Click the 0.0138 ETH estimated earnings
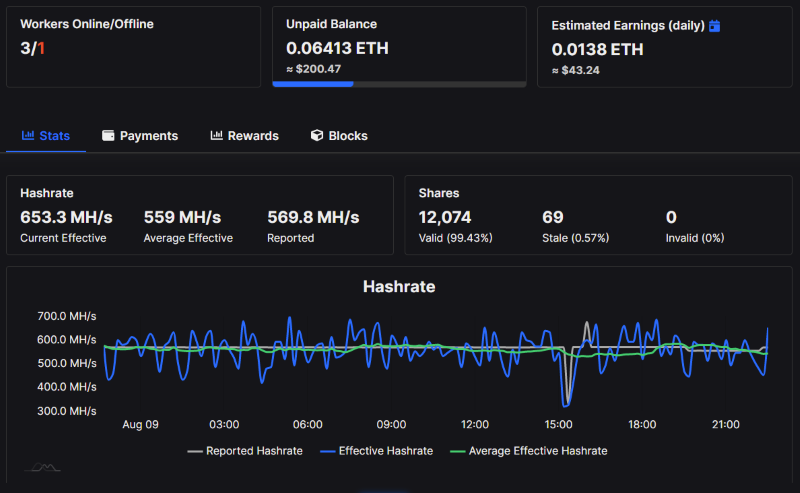Screen dimensions: 800x493 point(597,50)
